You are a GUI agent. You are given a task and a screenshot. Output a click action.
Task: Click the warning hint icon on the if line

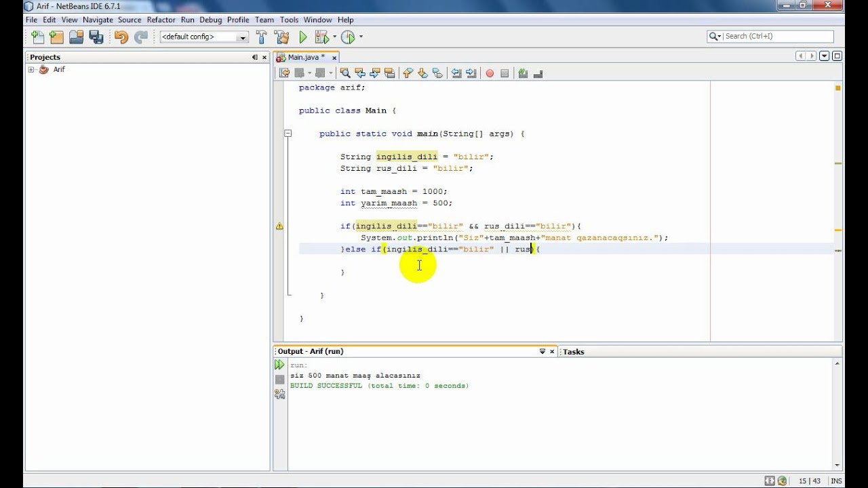coord(279,226)
